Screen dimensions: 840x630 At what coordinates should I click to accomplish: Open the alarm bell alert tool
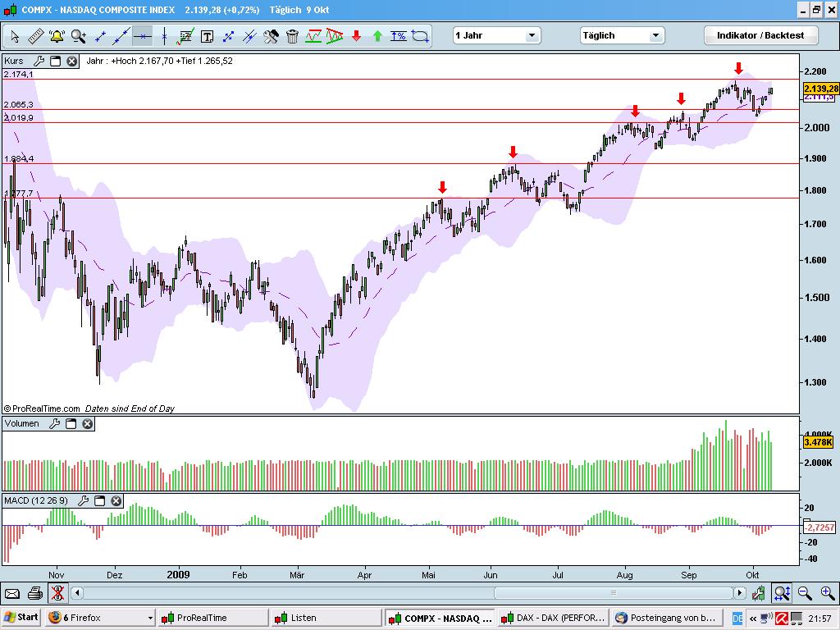click(57, 36)
